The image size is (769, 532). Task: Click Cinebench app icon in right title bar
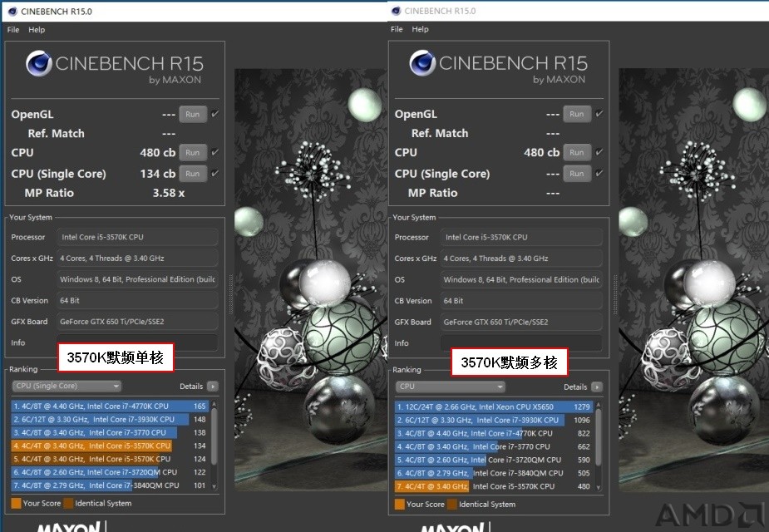tap(397, 11)
